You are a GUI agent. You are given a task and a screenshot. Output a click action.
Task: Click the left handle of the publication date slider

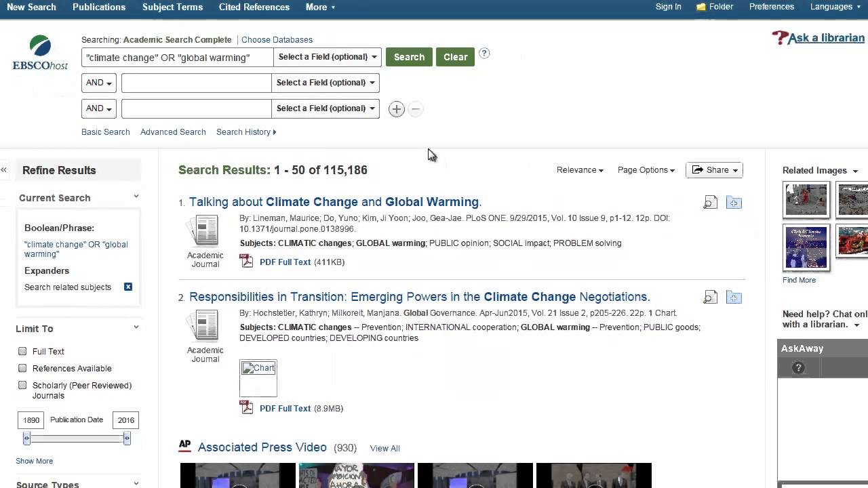[26, 439]
